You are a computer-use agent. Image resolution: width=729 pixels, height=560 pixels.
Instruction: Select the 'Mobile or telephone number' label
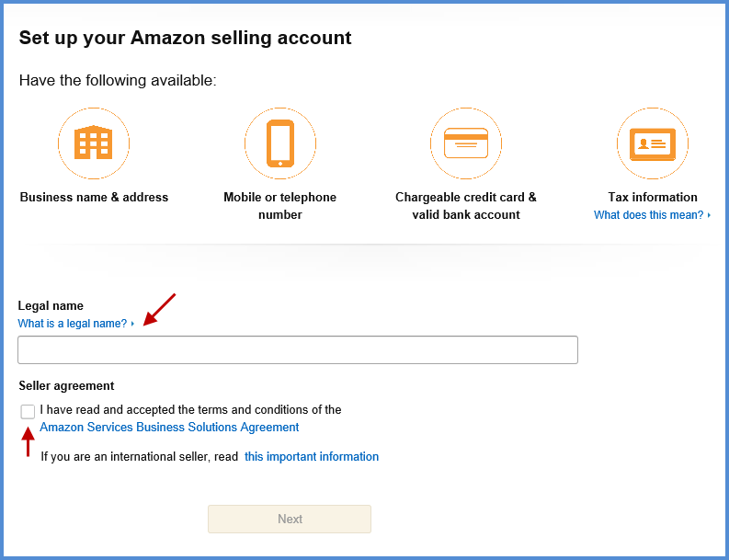280,206
